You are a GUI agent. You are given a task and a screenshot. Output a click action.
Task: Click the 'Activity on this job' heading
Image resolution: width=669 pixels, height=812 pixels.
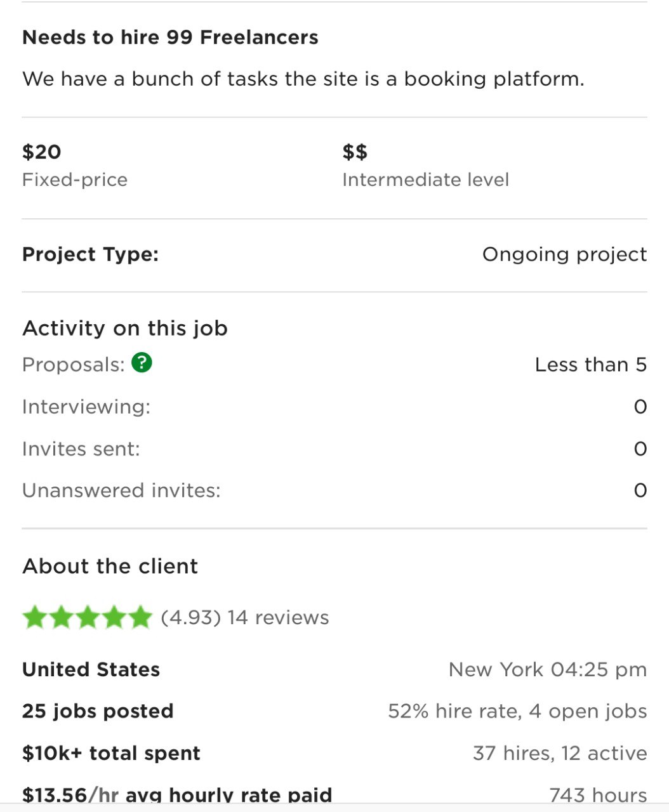[125, 328]
